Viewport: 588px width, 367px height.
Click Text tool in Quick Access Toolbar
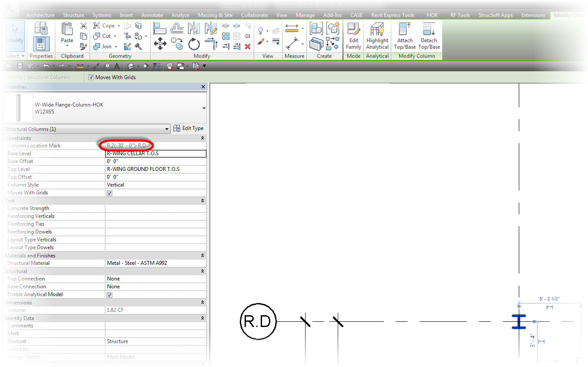click(117, 66)
